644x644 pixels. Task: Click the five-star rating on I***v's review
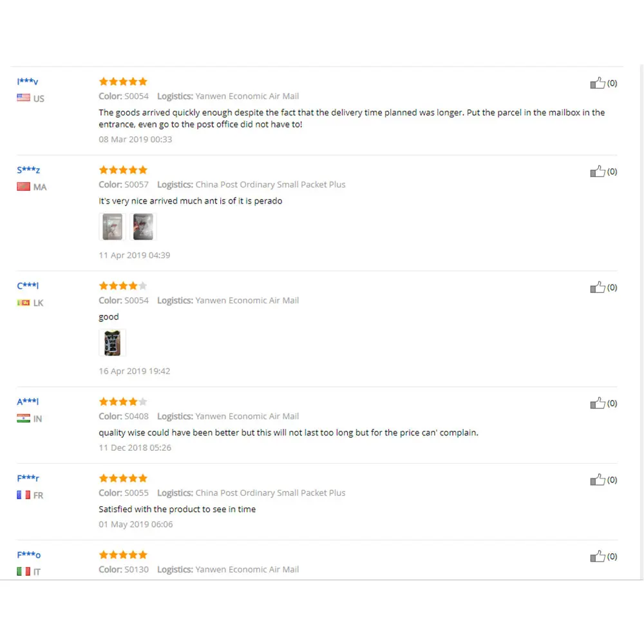tap(123, 82)
